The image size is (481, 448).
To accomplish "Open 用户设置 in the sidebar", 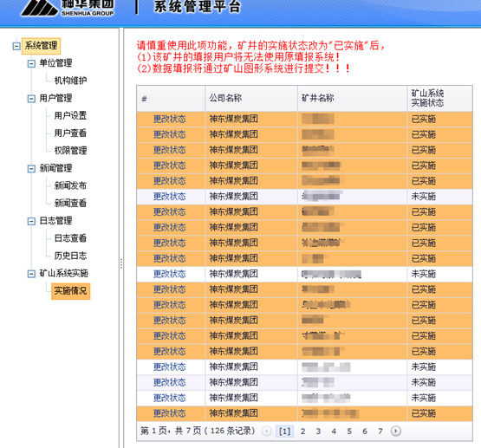I will pyautogui.click(x=70, y=115).
